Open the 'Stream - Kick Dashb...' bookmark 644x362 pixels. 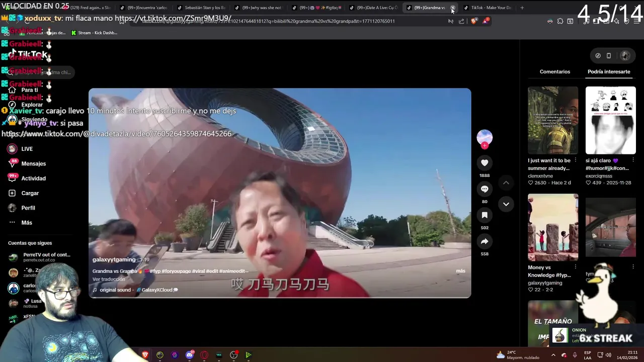click(x=94, y=33)
